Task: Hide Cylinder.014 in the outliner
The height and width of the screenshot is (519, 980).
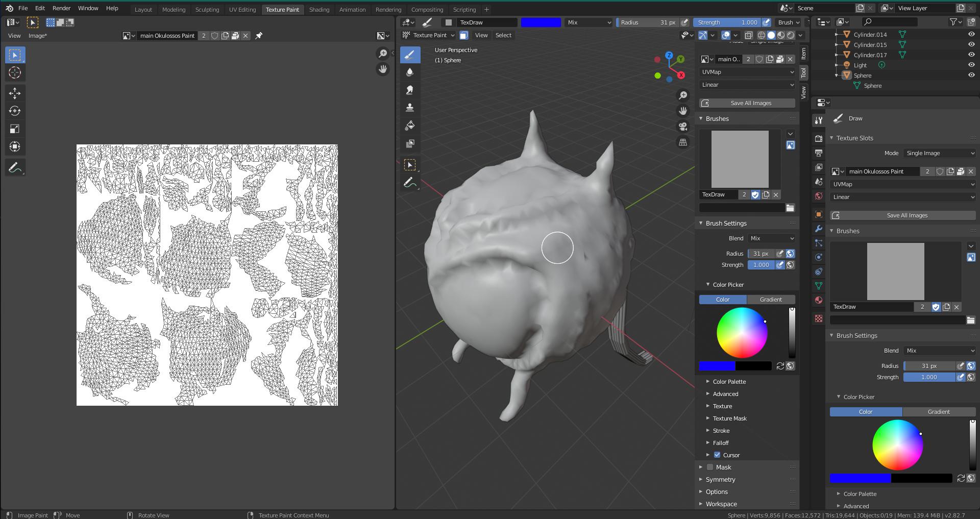Action: (x=971, y=35)
